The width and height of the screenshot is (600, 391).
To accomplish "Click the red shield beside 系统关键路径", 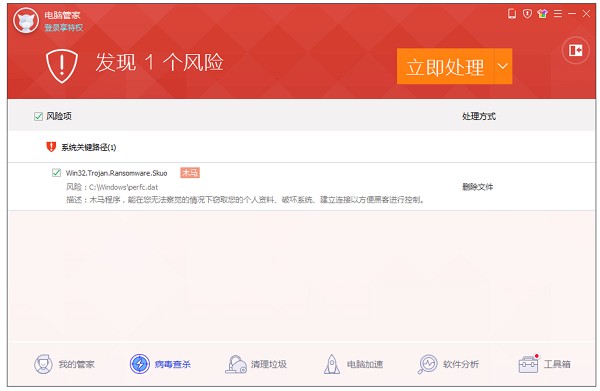I will pyautogui.click(x=51, y=147).
